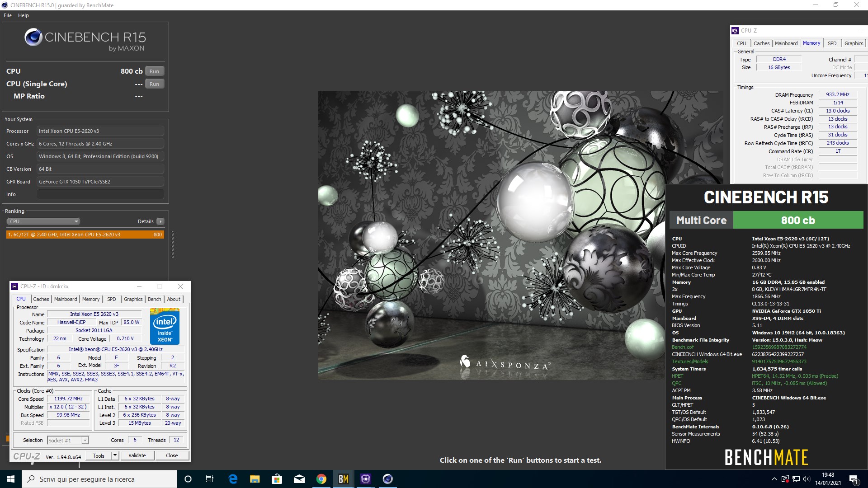Open SPD tab in upper CPU-Z window
Image resolution: width=868 pixels, height=488 pixels.
click(832, 43)
